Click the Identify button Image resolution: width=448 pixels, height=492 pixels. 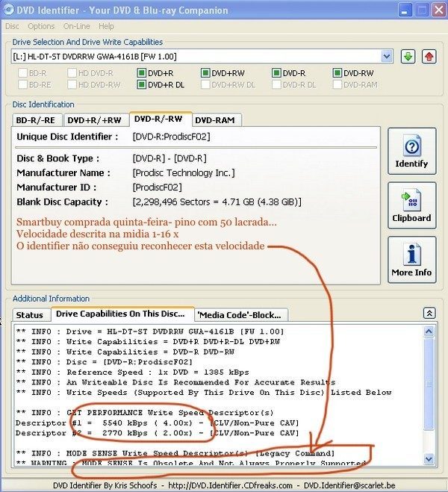(x=411, y=151)
